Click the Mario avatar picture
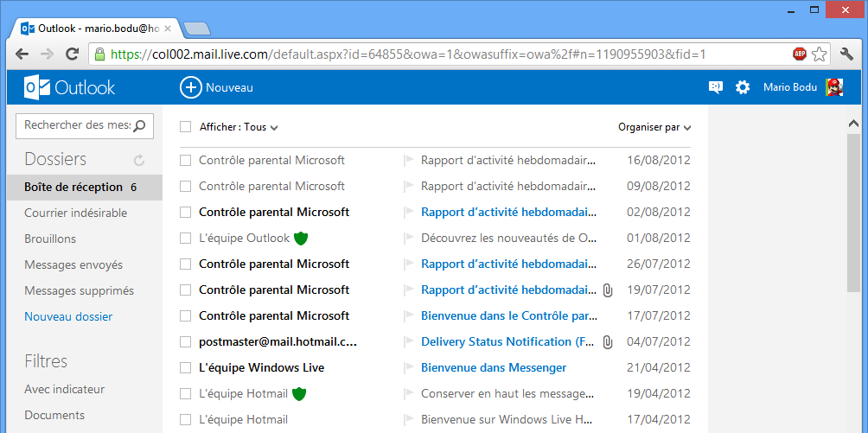Viewport: 868px width, 433px height. point(834,87)
